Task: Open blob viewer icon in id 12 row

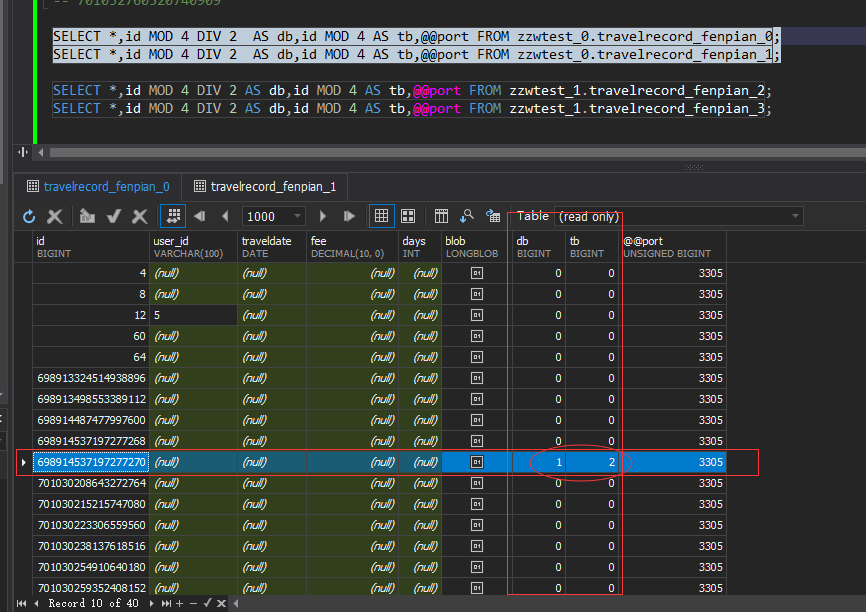Action: pos(477,315)
